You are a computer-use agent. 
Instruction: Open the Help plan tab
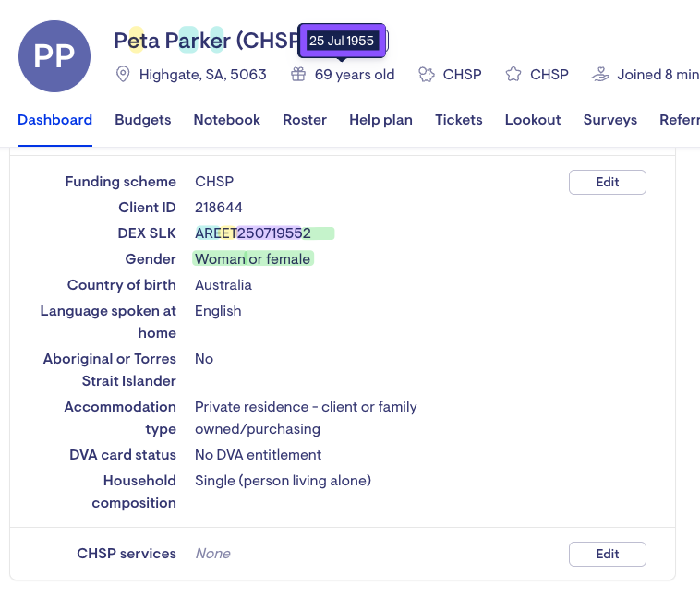click(380, 120)
